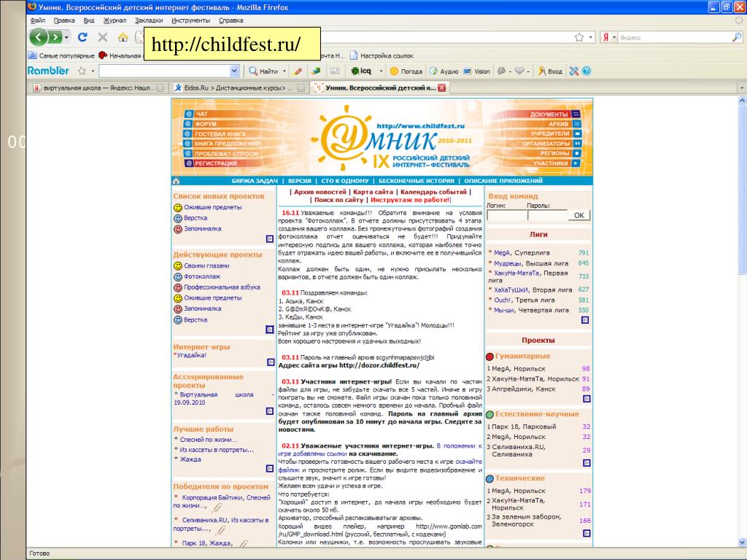
Task: Switch to the виртуальная школа Яндекс tab
Action: coord(98,88)
